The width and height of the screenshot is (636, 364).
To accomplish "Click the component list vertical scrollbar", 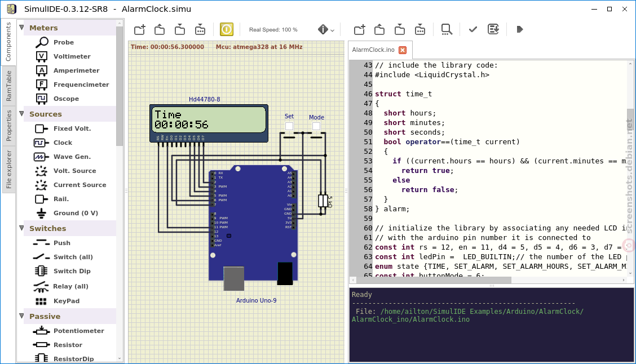I will [x=120, y=85].
